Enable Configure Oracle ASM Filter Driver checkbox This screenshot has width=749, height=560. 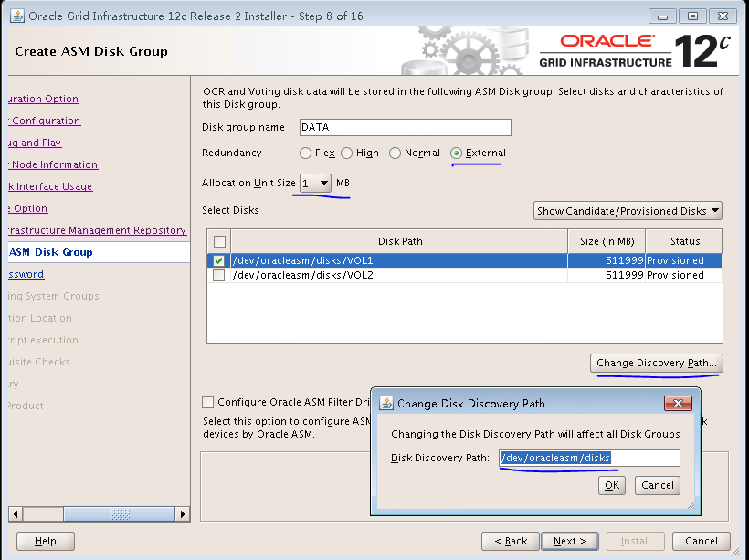tap(207, 402)
